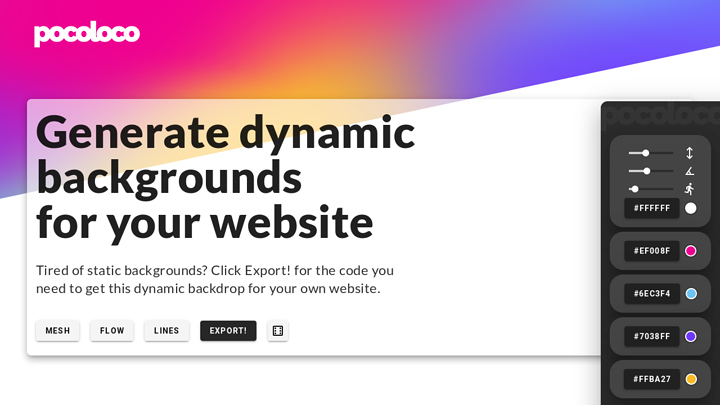Click the #EF008F hex input field
Viewport: 720px width, 405px height.
click(x=652, y=250)
